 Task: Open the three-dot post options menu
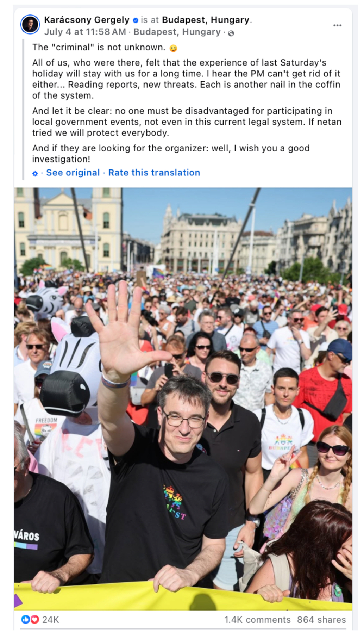click(x=337, y=25)
